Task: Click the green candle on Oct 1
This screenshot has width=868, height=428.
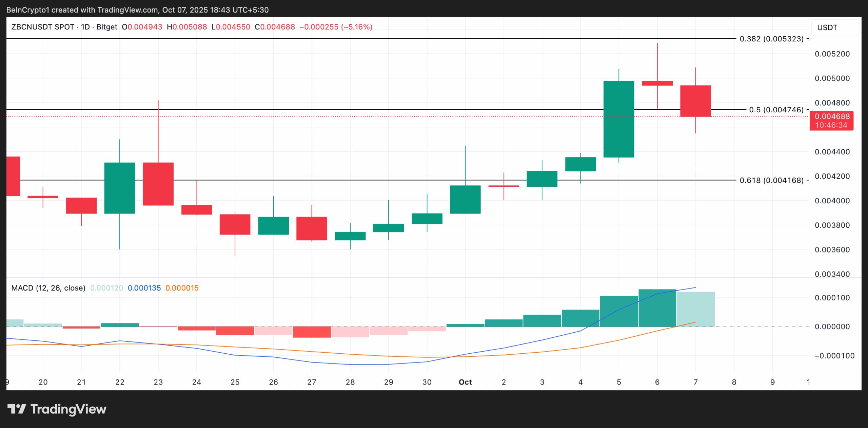Action: coord(465,199)
